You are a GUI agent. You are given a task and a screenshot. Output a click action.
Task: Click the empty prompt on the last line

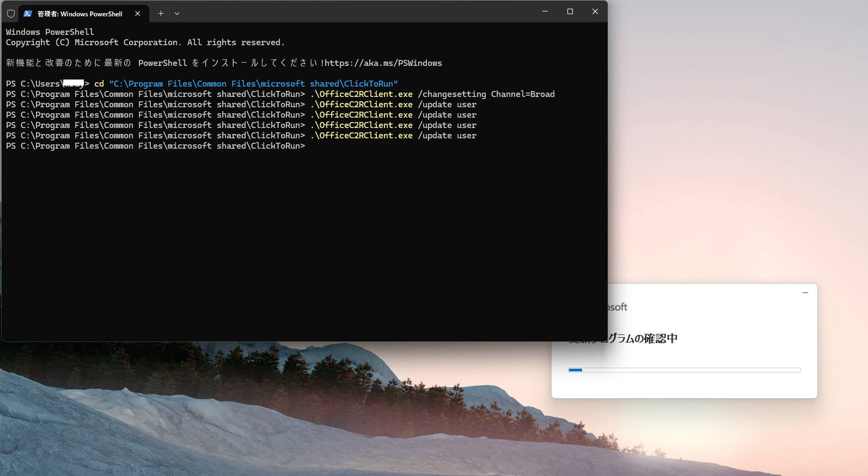point(156,146)
